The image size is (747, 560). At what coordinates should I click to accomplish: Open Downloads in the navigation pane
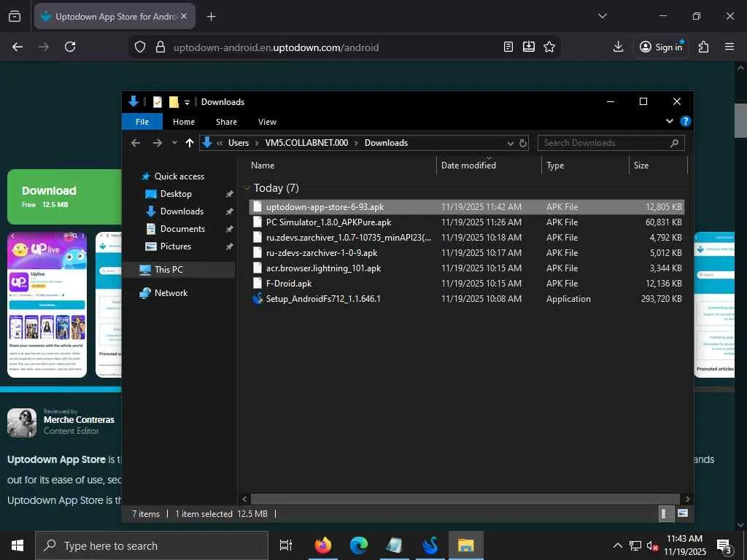182,211
